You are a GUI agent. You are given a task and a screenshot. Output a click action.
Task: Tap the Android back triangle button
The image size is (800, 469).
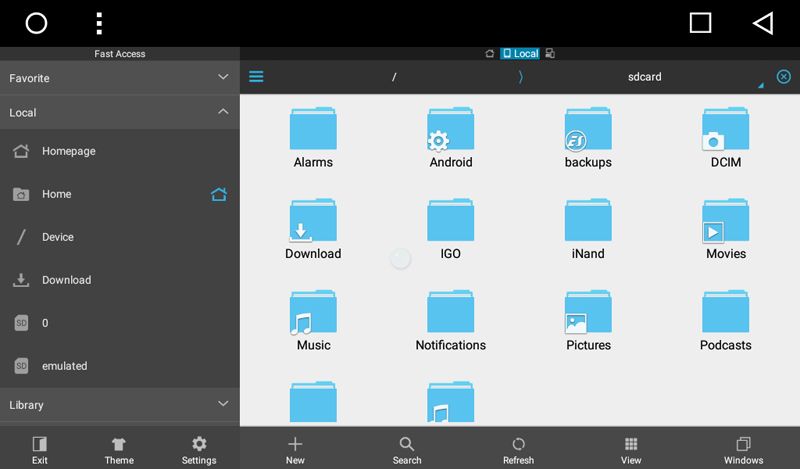click(x=763, y=23)
